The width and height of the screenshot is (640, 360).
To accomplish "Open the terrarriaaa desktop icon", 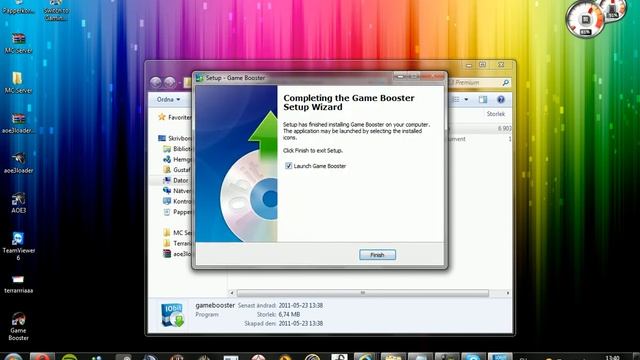I will (18, 284).
